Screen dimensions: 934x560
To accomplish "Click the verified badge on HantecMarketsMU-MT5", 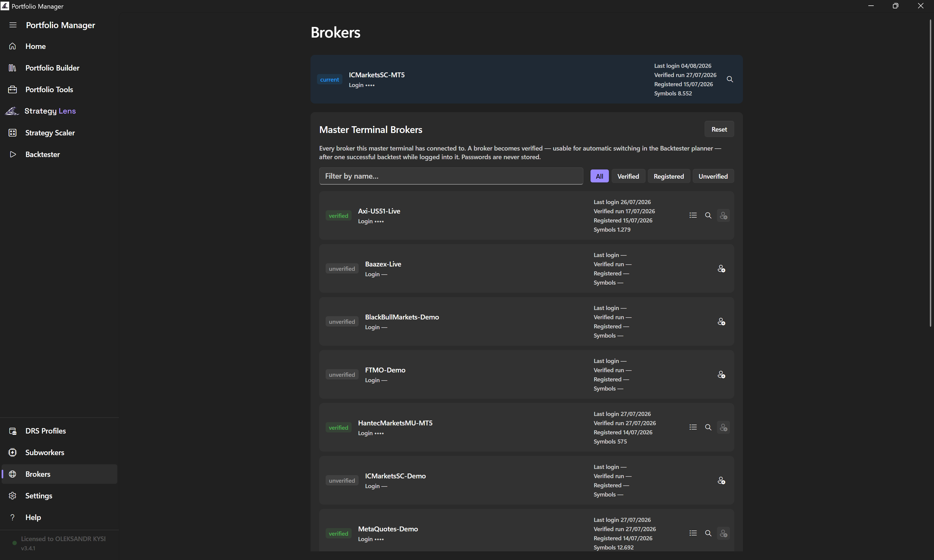I will 338,428.
